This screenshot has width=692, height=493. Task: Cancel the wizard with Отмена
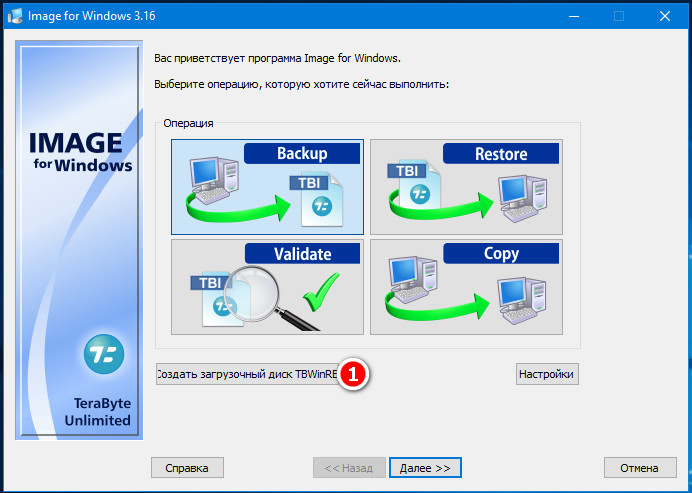tap(640, 467)
